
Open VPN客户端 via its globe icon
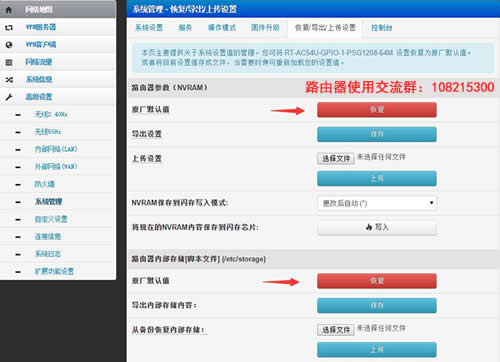(x=9, y=45)
